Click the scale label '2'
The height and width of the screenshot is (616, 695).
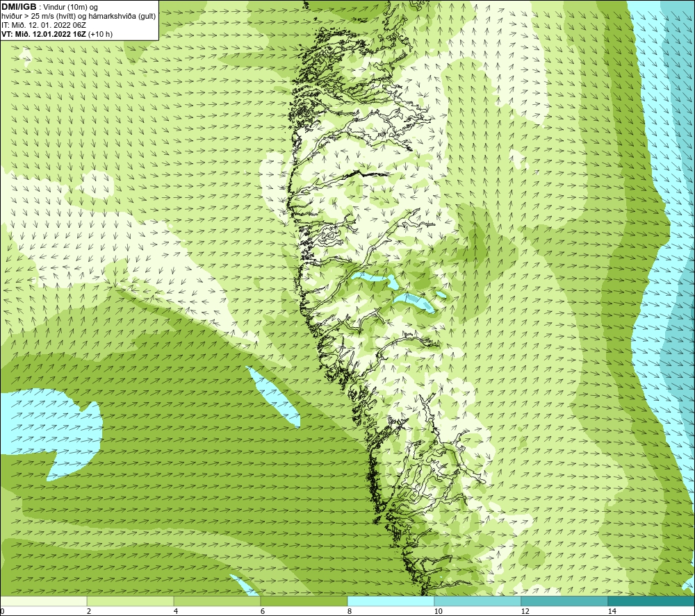coord(89,612)
